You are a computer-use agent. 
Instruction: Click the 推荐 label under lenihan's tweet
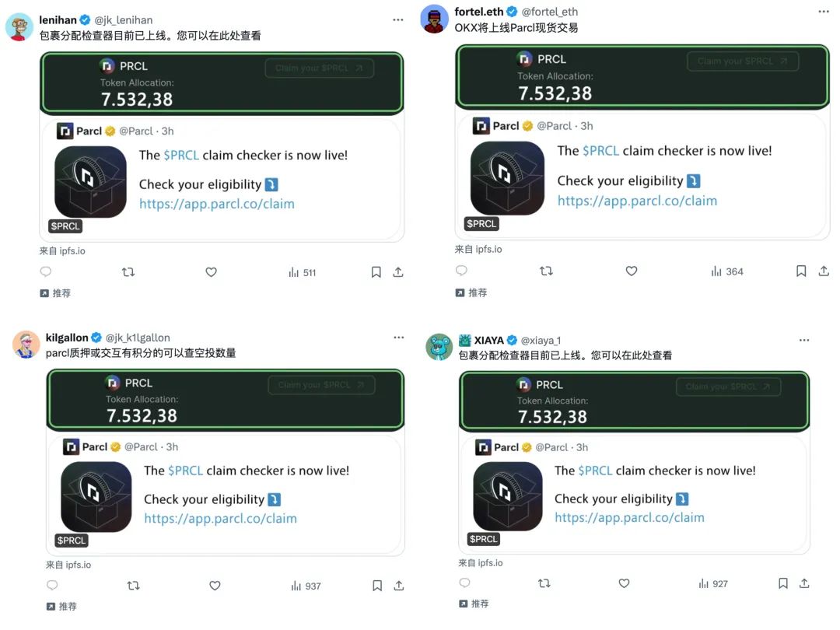coord(61,293)
